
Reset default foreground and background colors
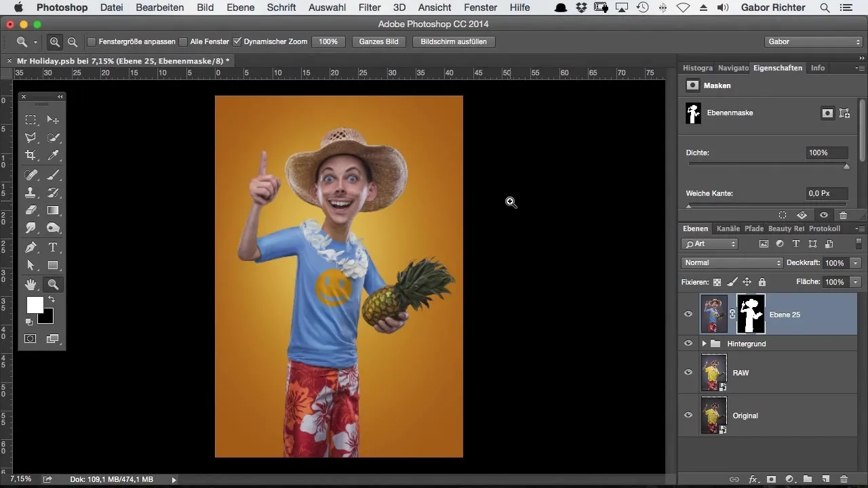click(x=29, y=321)
